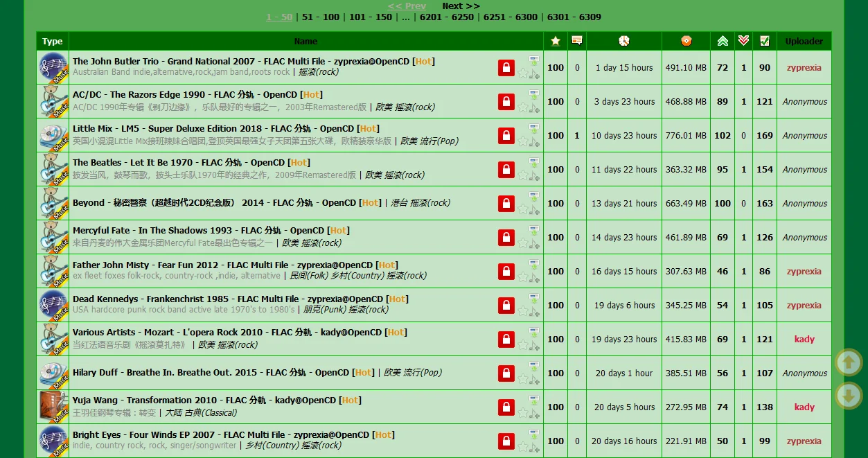Add Beyond album to playlist via note icon

[534, 209]
